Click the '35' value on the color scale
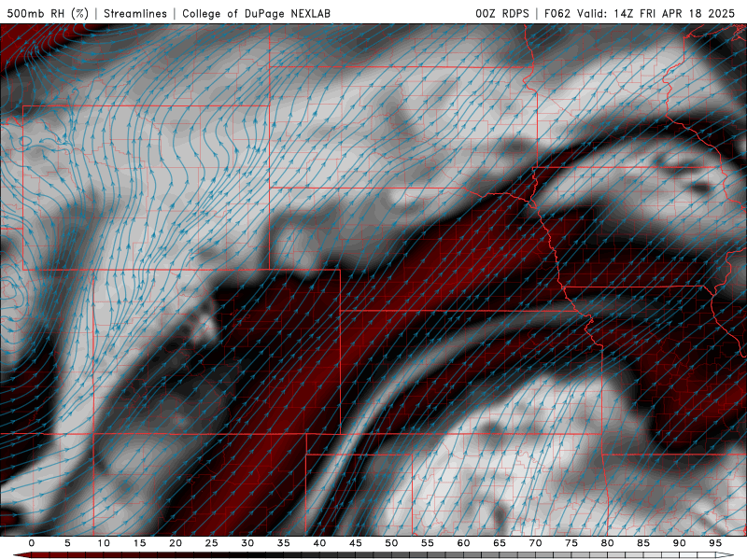The height and width of the screenshot is (560, 747). tap(284, 543)
